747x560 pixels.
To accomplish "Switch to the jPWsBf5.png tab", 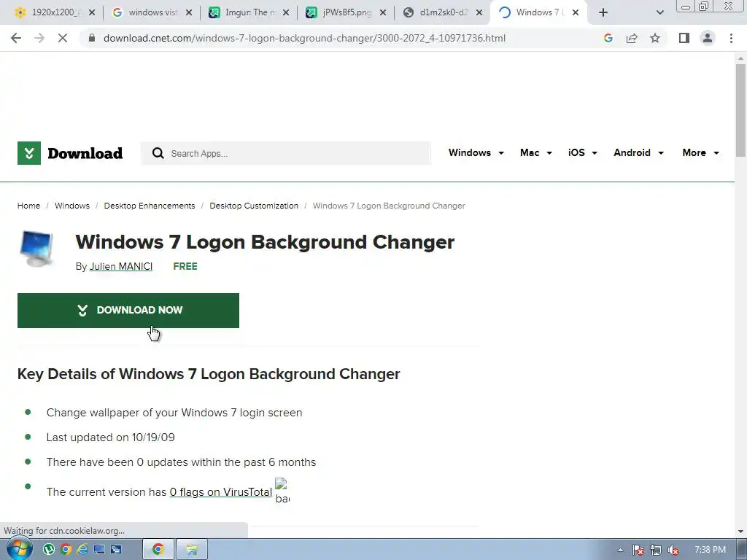I will click(x=347, y=12).
